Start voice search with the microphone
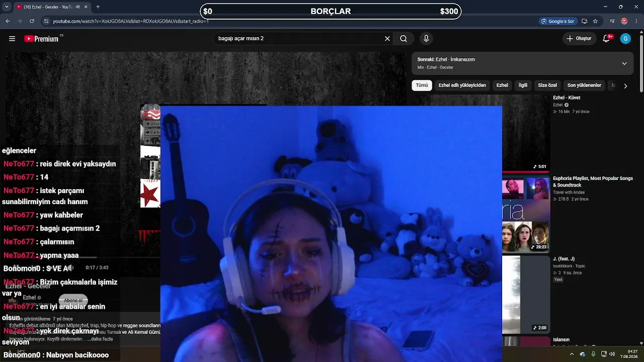This screenshot has width=644, height=362. pos(426,39)
